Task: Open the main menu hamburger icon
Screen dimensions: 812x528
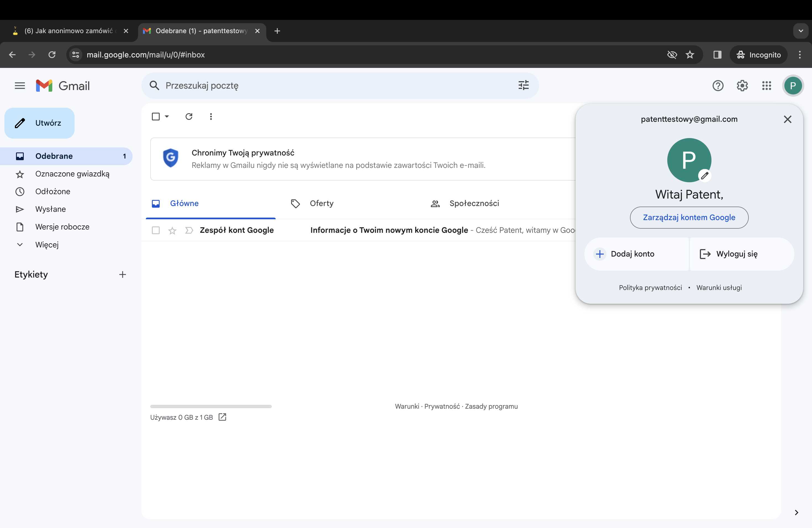Action: 20,86
